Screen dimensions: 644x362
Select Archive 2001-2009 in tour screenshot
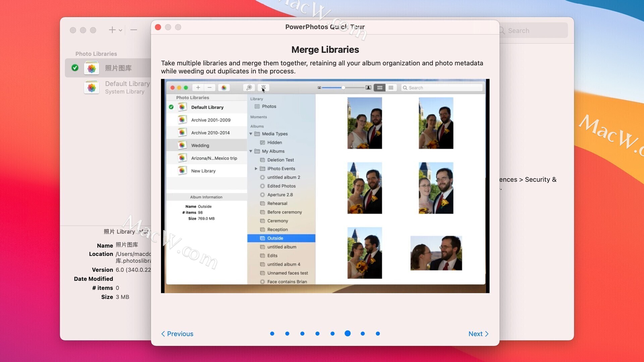pyautogui.click(x=207, y=120)
